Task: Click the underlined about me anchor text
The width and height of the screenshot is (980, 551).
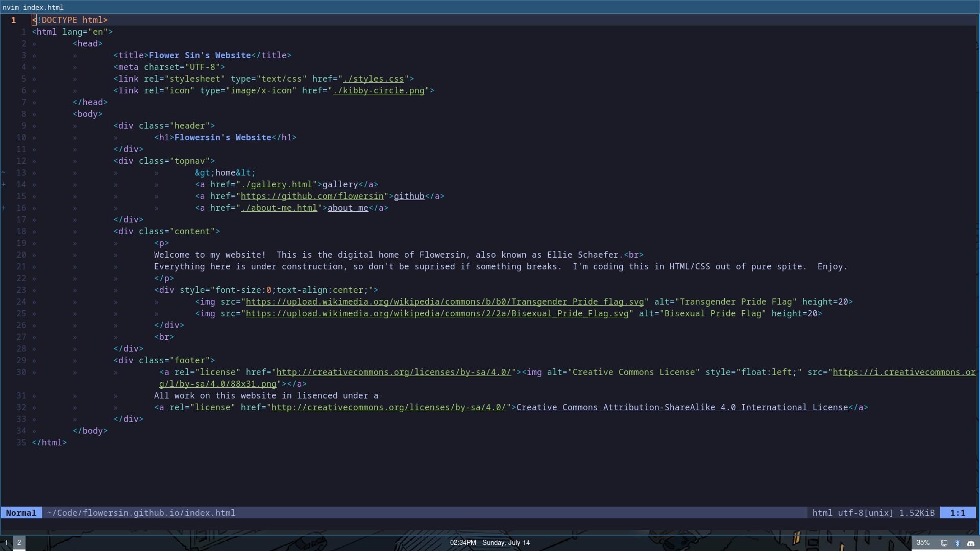Action: pos(348,208)
